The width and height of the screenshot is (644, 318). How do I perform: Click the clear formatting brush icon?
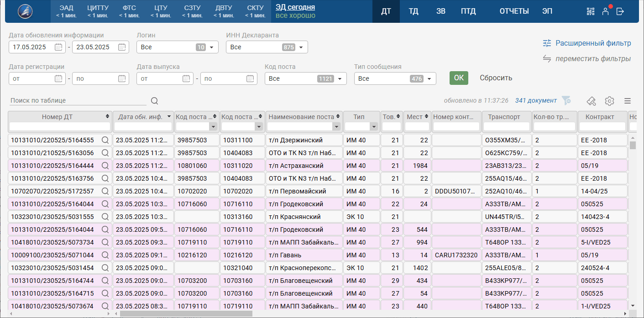[x=591, y=101]
